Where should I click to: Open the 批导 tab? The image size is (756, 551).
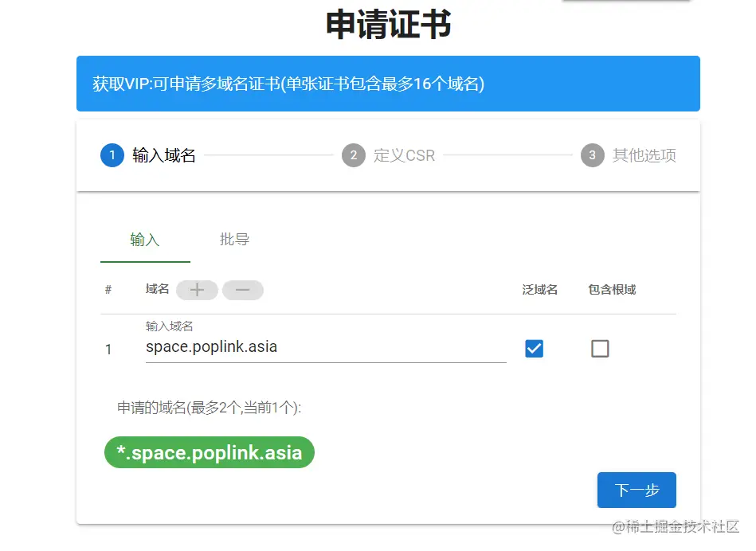click(x=234, y=240)
